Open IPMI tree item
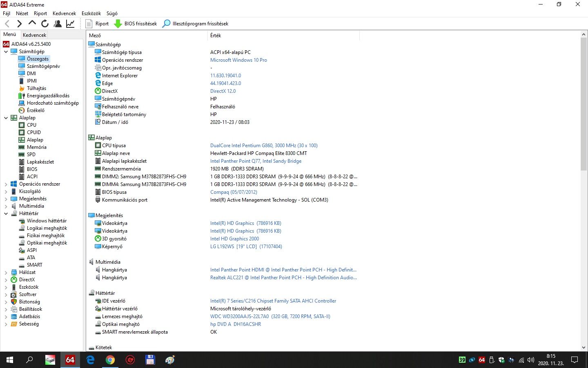 coord(32,81)
